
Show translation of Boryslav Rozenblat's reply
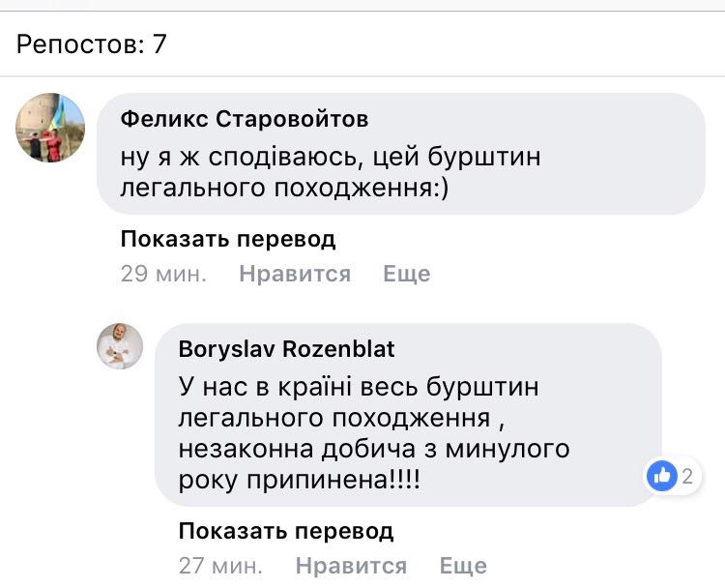coord(286,531)
